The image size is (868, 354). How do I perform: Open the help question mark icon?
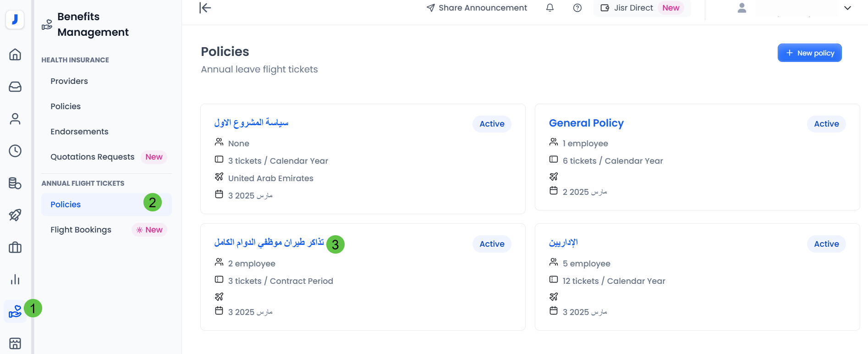[577, 8]
